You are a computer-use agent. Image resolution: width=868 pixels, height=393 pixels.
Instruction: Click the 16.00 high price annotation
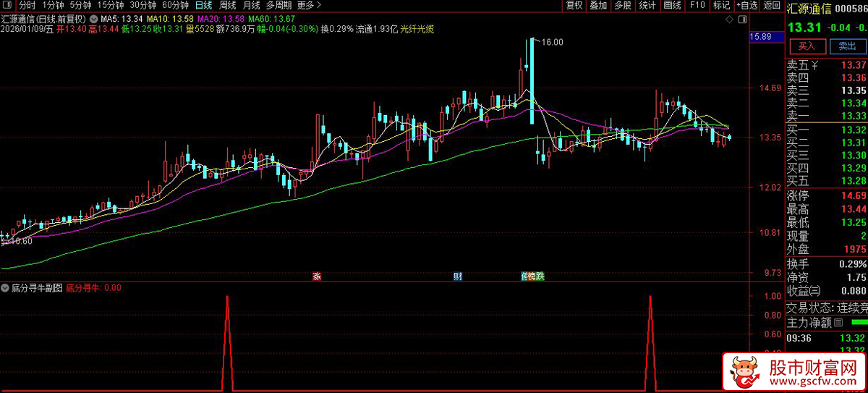click(552, 43)
